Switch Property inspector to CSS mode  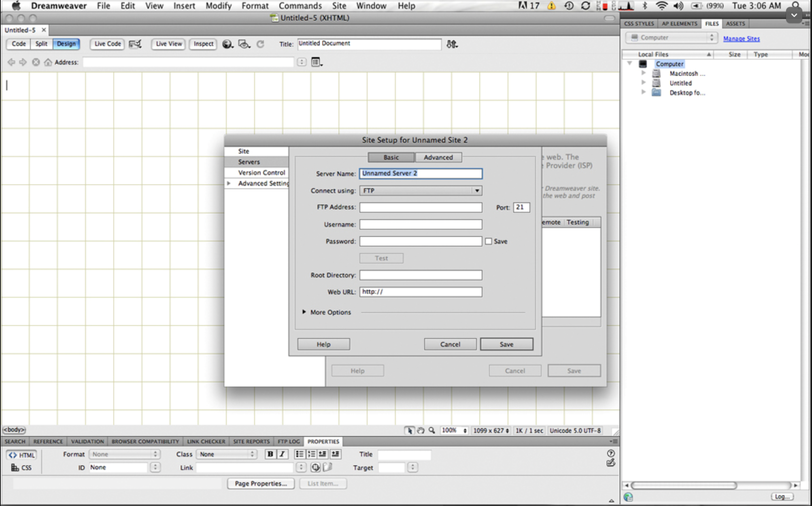coord(21,468)
